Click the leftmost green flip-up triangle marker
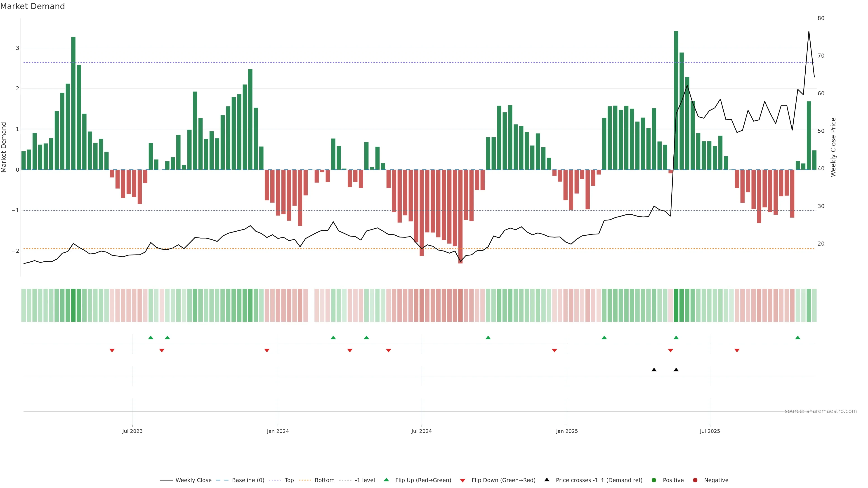This screenshot has width=868, height=488. (151, 338)
